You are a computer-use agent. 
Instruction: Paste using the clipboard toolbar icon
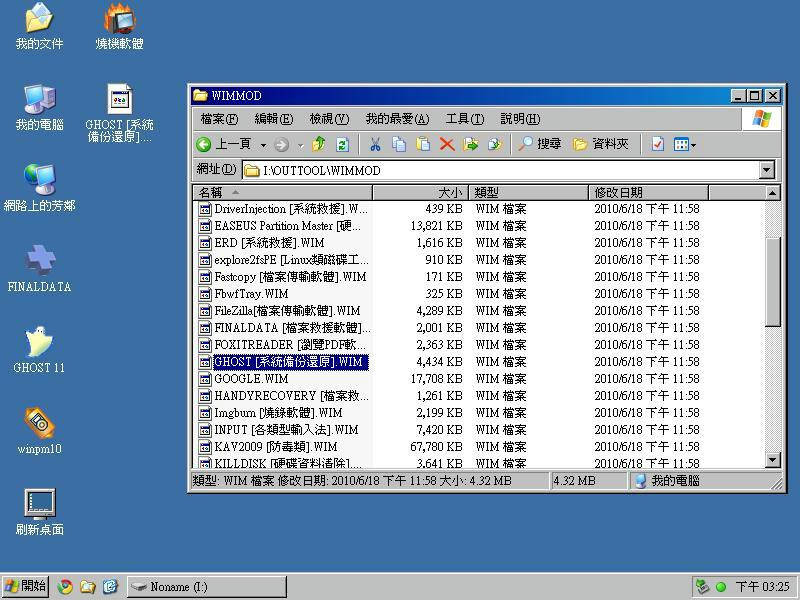point(423,144)
